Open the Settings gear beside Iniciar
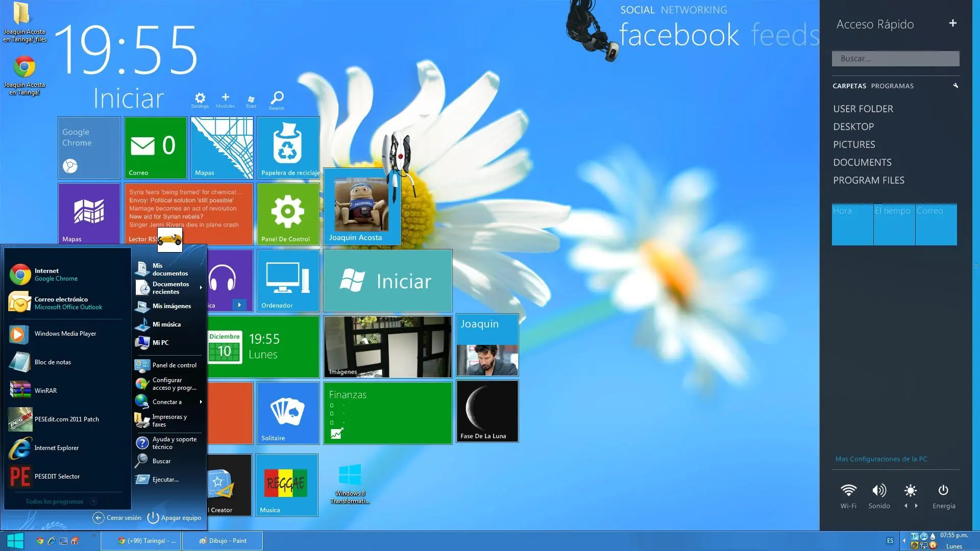The height and width of the screenshot is (551, 980). pyautogui.click(x=200, y=99)
